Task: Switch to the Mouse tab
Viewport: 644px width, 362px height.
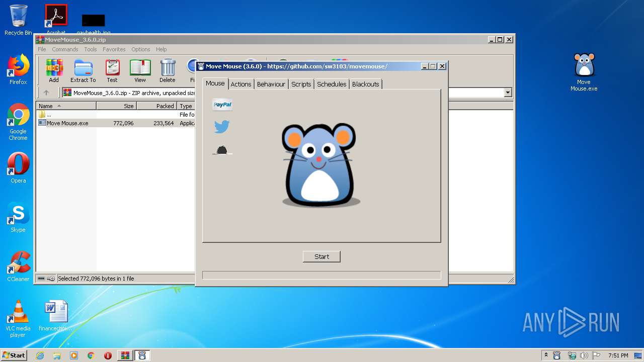Action: pos(215,83)
